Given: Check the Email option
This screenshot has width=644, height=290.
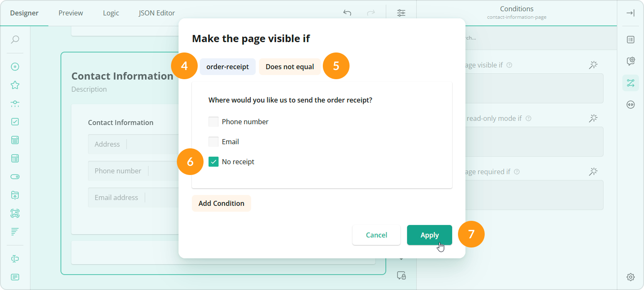Looking at the screenshot, I should point(213,141).
